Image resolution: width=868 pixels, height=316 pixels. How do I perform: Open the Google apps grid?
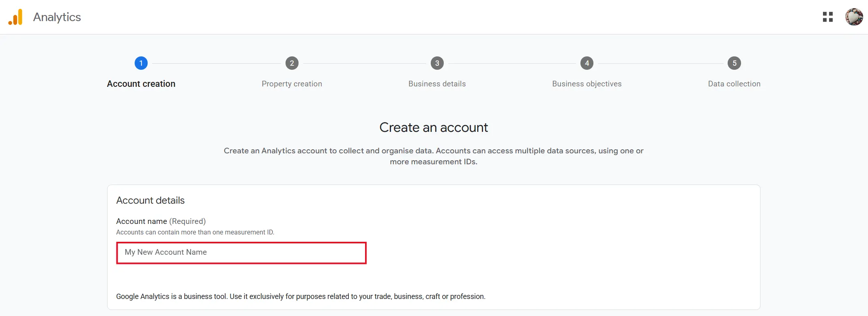(x=827, y=17)
